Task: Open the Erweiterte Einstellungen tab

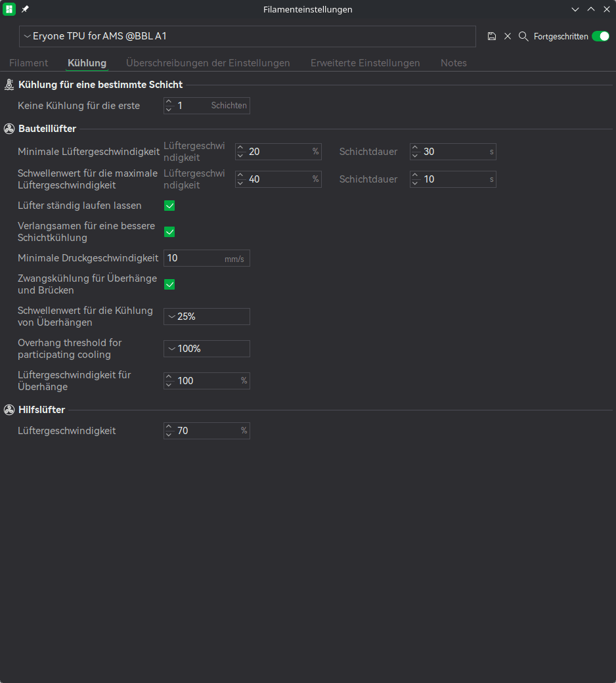Action: pyautogui.click(x=365, y=63)
